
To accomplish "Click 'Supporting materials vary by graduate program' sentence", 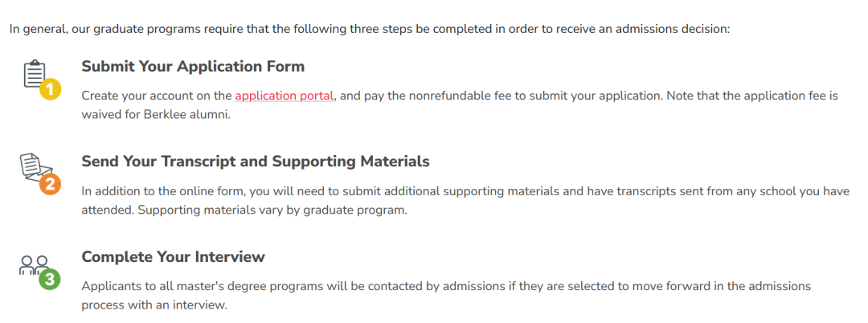I will [x=244, y=211].
